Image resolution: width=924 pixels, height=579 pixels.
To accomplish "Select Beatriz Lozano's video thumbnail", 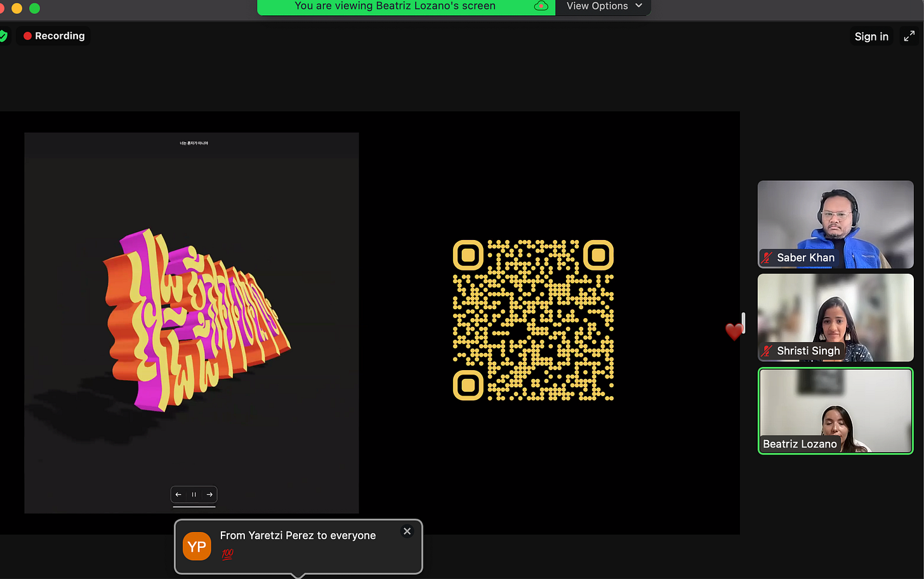I will (x=835, y=411).
